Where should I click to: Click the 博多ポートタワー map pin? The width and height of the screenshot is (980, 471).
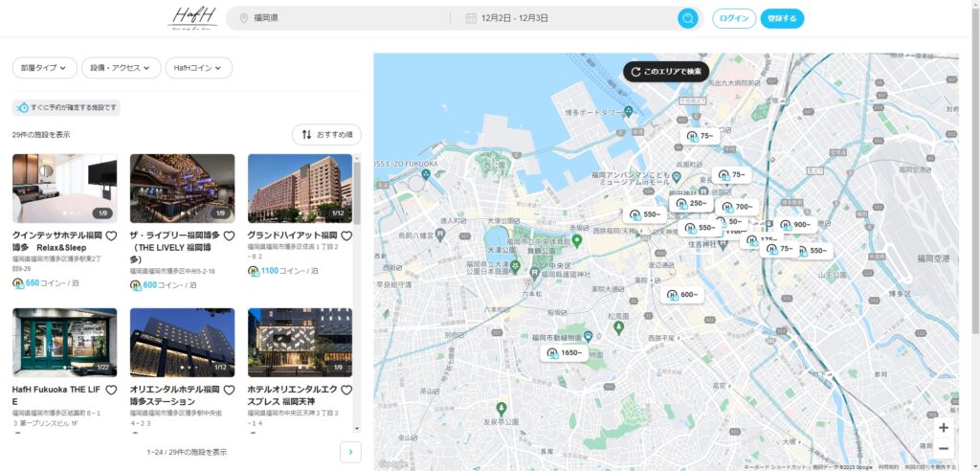click(628, 111)
